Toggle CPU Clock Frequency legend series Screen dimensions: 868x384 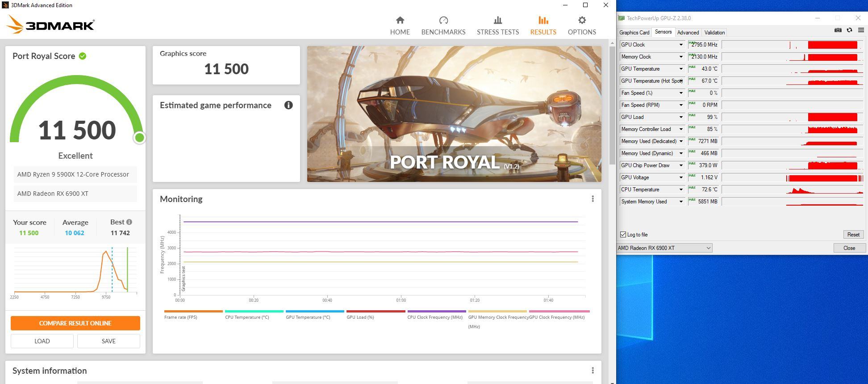click(x=437, y=315)
